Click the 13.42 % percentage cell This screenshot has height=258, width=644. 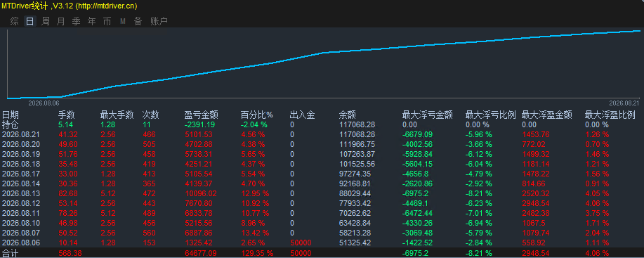(x=255, y=233)
